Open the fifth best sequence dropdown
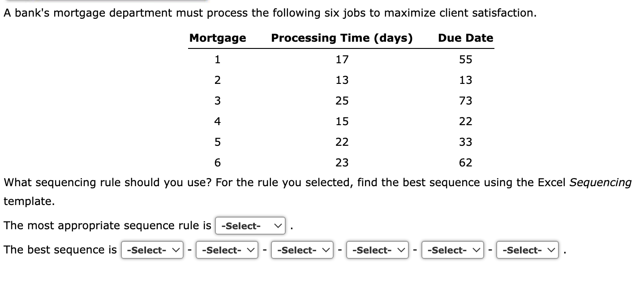644x288 pixels. [452, 250]
